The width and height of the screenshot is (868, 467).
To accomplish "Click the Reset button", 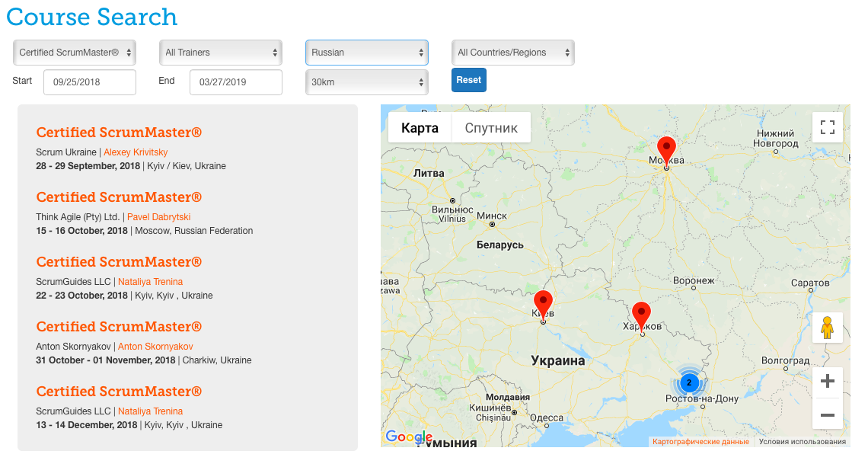I will [468, 80].
